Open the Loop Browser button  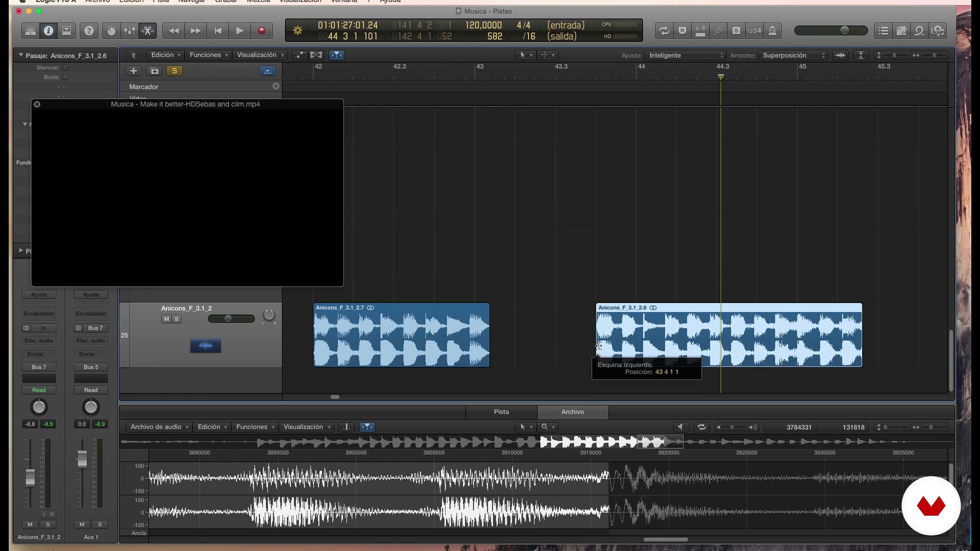pyautogui.click(x=919, y=31)
